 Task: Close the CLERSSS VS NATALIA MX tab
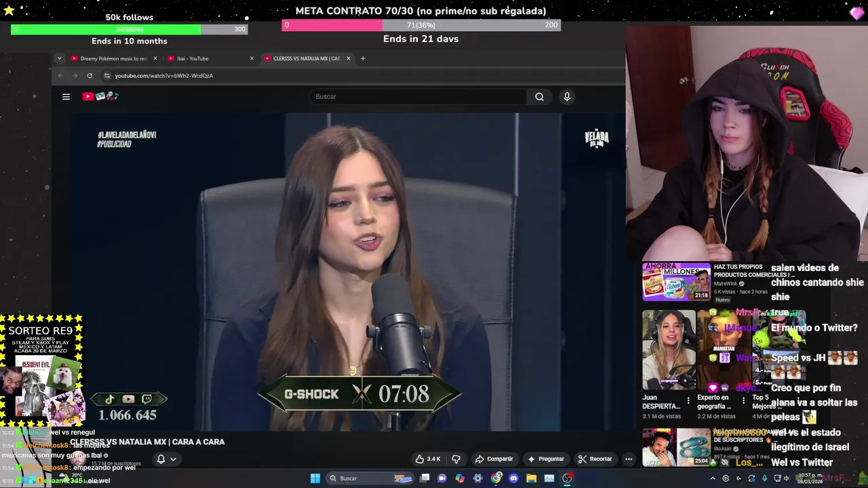tap(349, 58)
